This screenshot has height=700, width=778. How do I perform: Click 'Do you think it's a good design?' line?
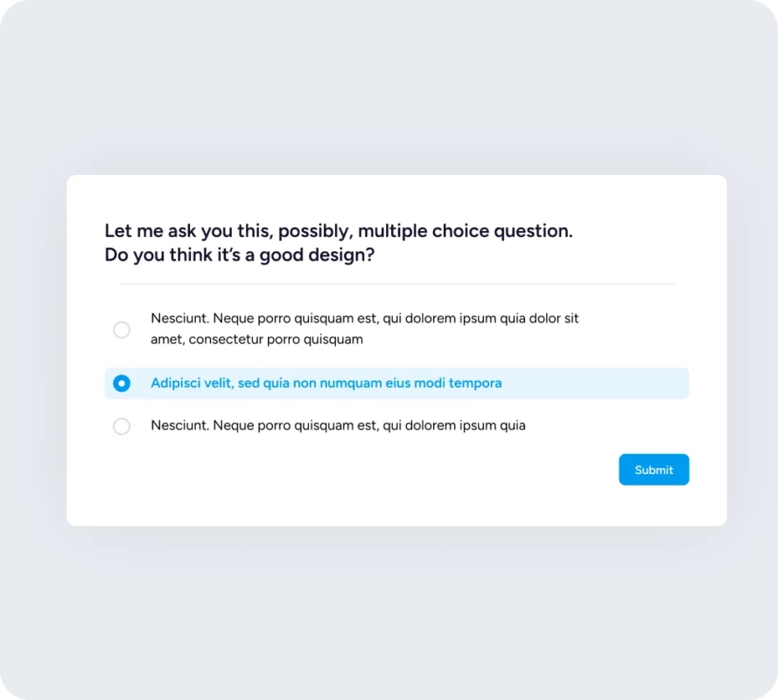pos(239,255)
